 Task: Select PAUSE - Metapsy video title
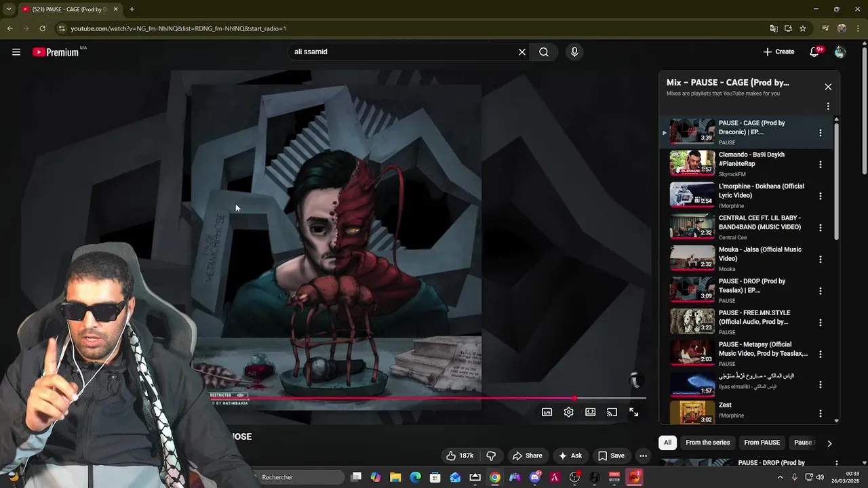[x=763, y=349]
